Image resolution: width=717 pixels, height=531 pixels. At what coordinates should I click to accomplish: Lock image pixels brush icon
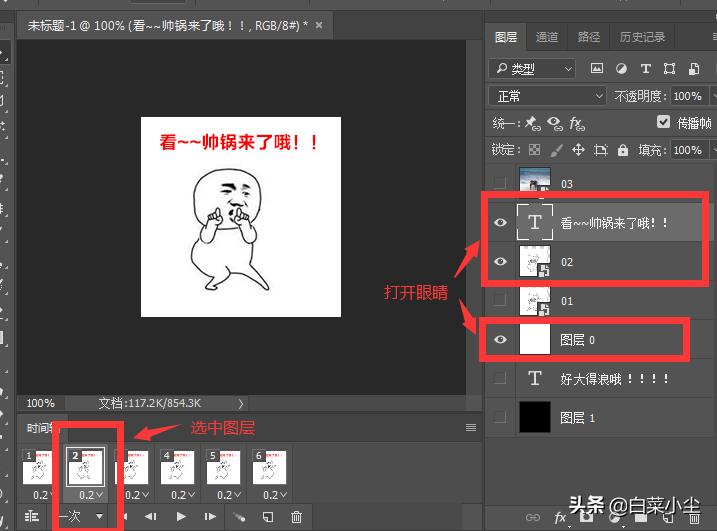tap(556, 150)
